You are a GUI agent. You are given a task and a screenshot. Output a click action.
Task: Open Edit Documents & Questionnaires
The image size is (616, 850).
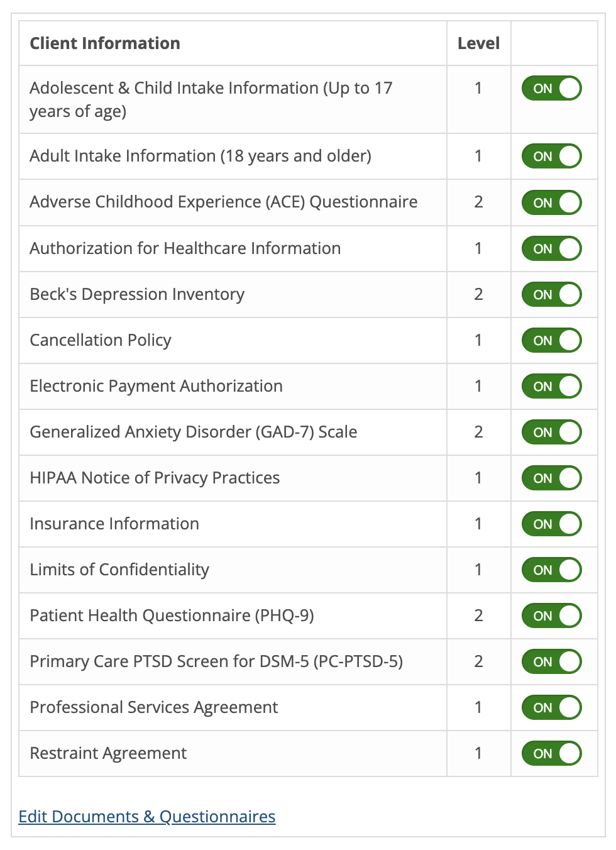tap(146, 816)
